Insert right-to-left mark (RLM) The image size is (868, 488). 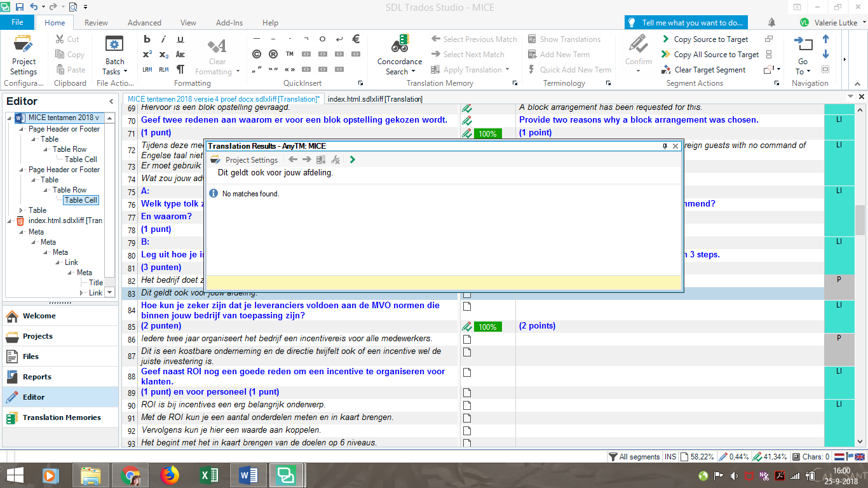pyautogui.click(x=163, y=70)
